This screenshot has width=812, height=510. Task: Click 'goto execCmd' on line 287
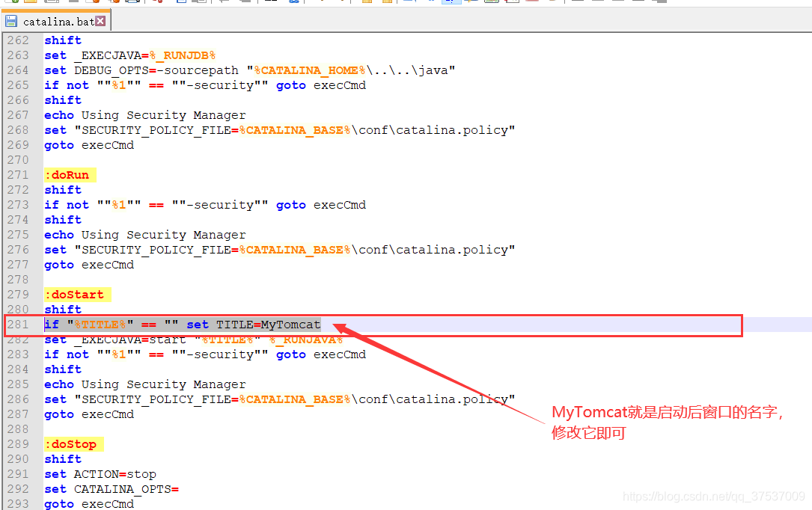coord(89,414)
